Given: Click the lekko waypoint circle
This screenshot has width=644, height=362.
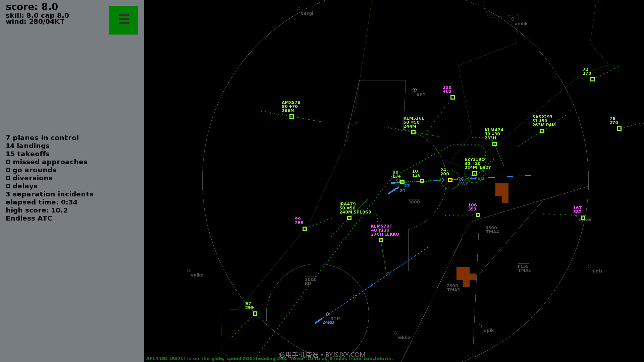Looking at the screenshot, I should click(x=395, y=333).
